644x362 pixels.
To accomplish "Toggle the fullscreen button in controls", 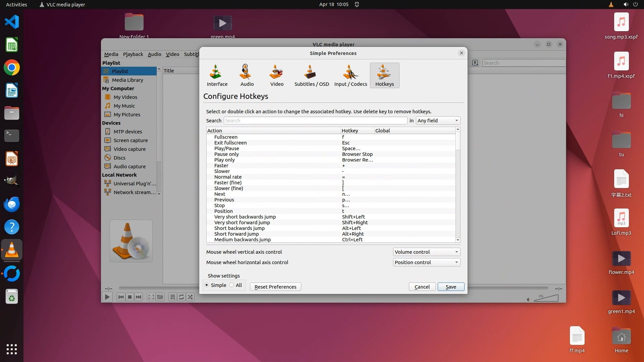I will pos(151,297).
